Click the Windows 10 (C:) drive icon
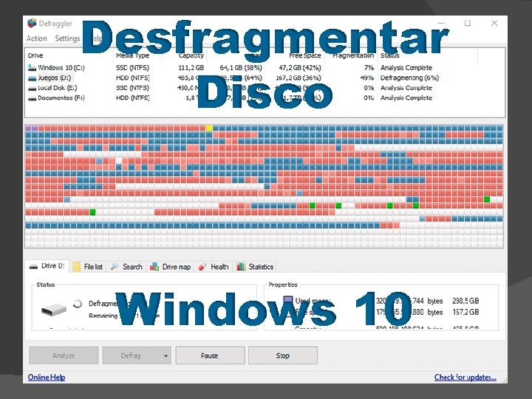The image size is (532, 399). point(32,67)
